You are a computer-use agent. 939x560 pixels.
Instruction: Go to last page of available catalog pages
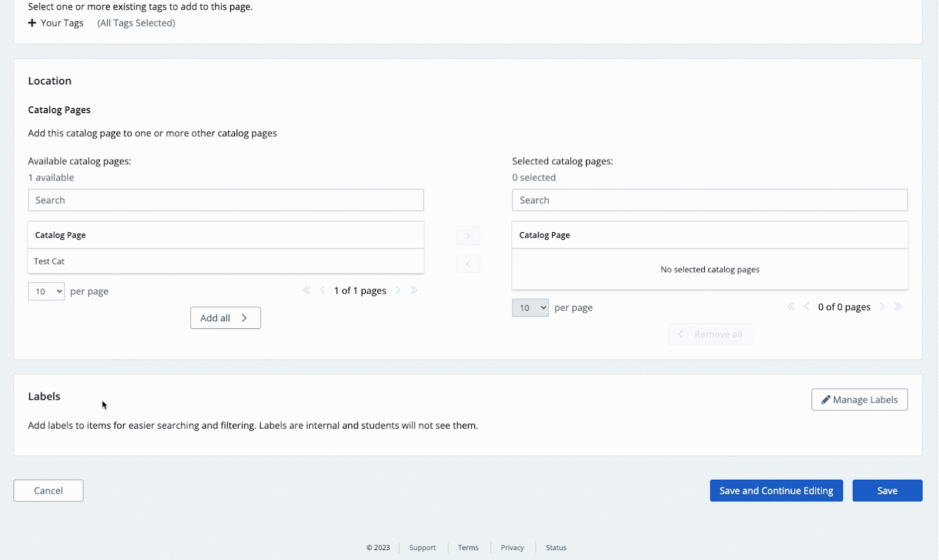click(x=414, y=290)
